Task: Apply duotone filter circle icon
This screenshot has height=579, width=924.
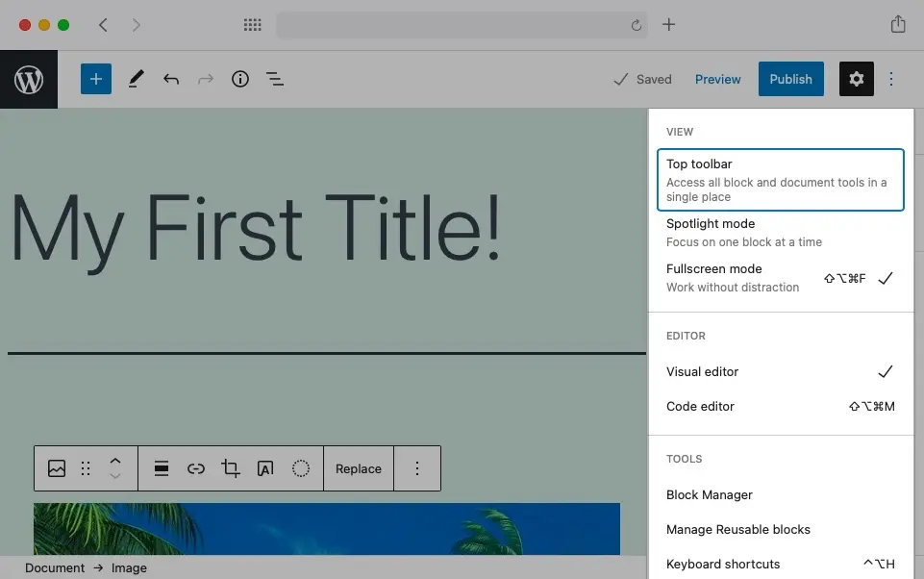Action: pyautogui.click(x=301, y=468)
